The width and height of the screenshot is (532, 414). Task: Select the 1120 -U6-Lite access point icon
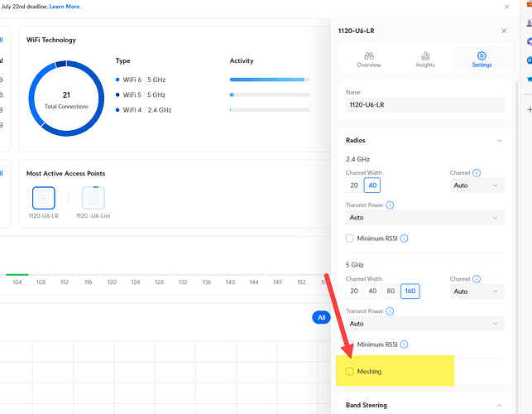(x=93, y=198)
